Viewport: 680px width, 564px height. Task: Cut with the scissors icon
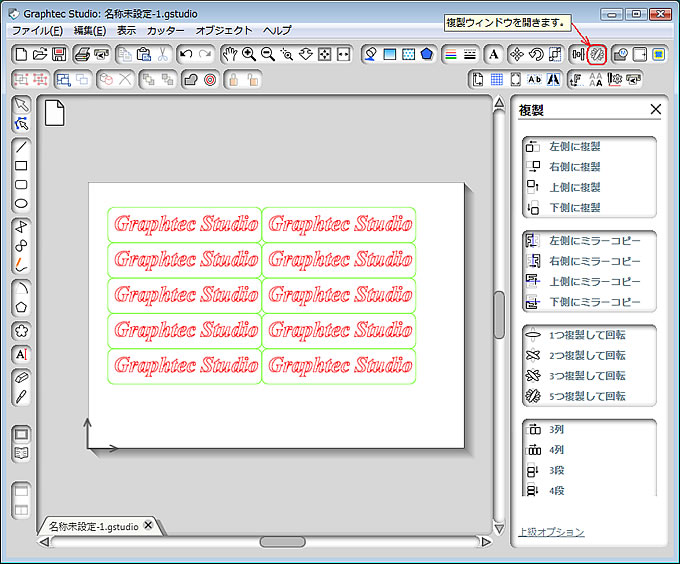click(x=163, y=55)
